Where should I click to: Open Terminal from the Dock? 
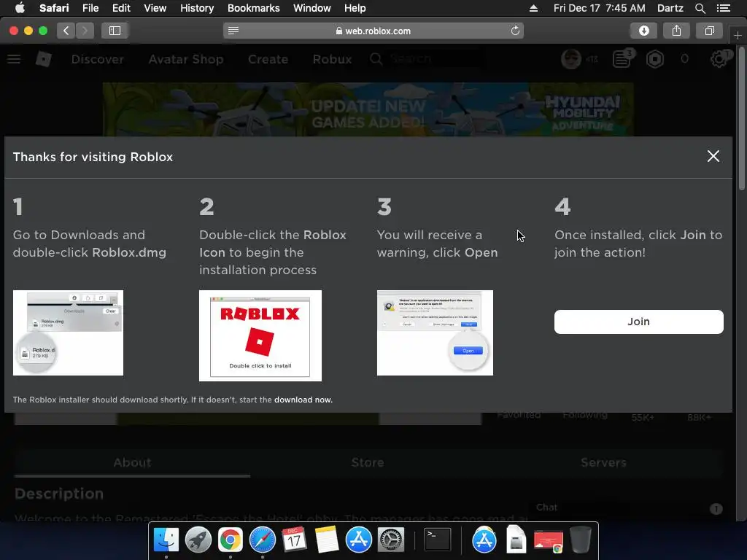click(438, 540)
